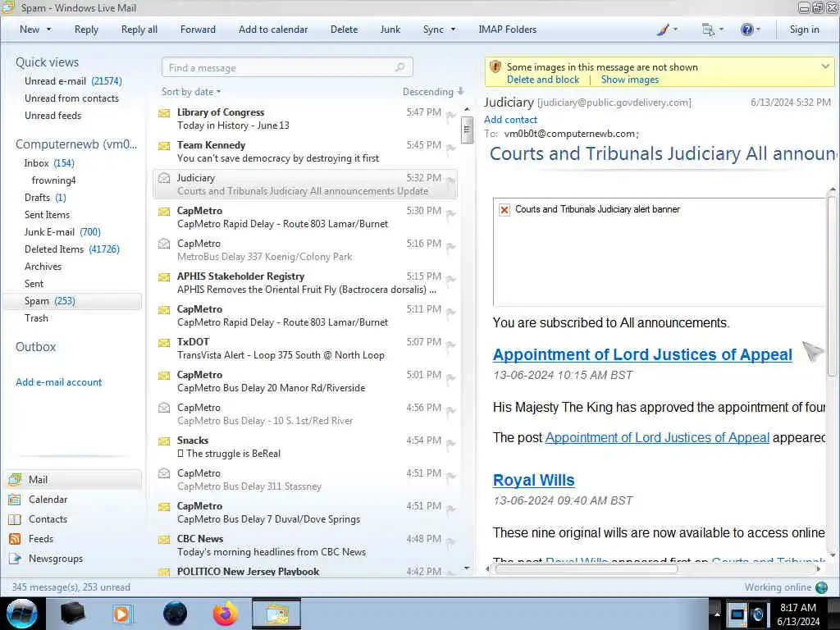840x630 pixels.
Task: Open the Contacts icon in navigation
Action: [15, 519]
